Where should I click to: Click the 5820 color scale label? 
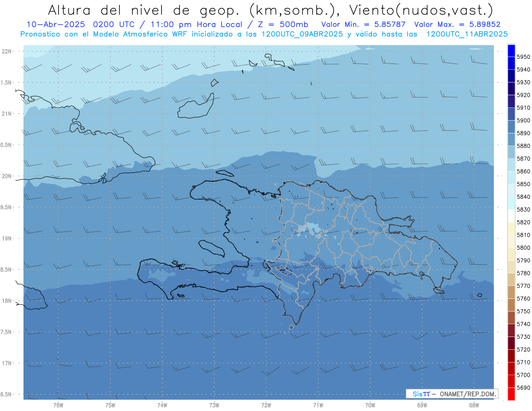point(523,222)
